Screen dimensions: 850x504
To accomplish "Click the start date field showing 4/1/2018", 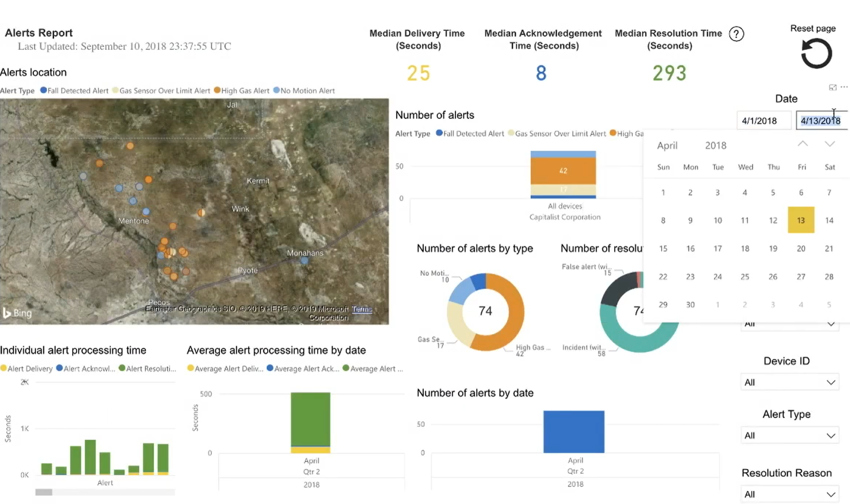I will pyautogui.click(x=763, y=121).
